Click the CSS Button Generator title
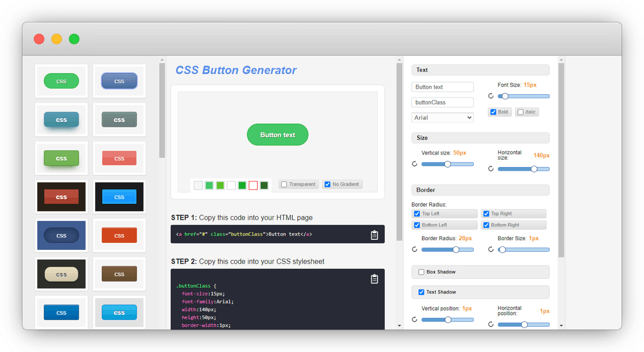The height and width of the screenshot is (352, 644). (x=236, y=70)
